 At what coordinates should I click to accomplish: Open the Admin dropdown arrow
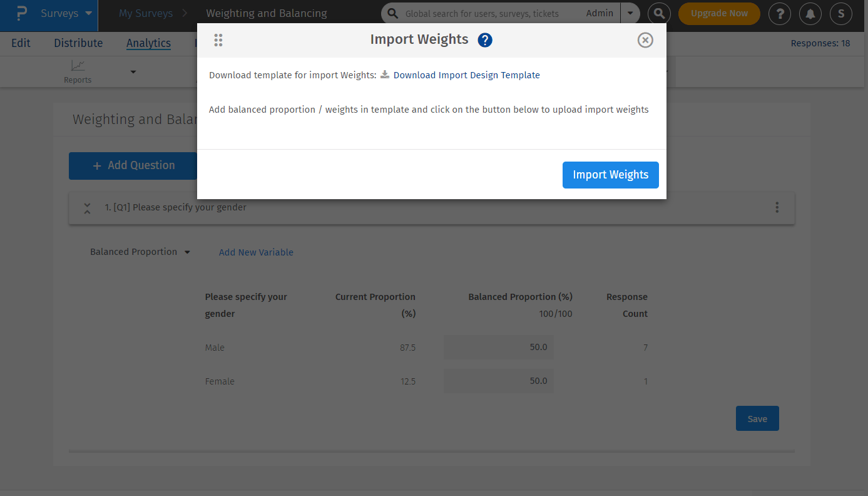click(630, 13)
